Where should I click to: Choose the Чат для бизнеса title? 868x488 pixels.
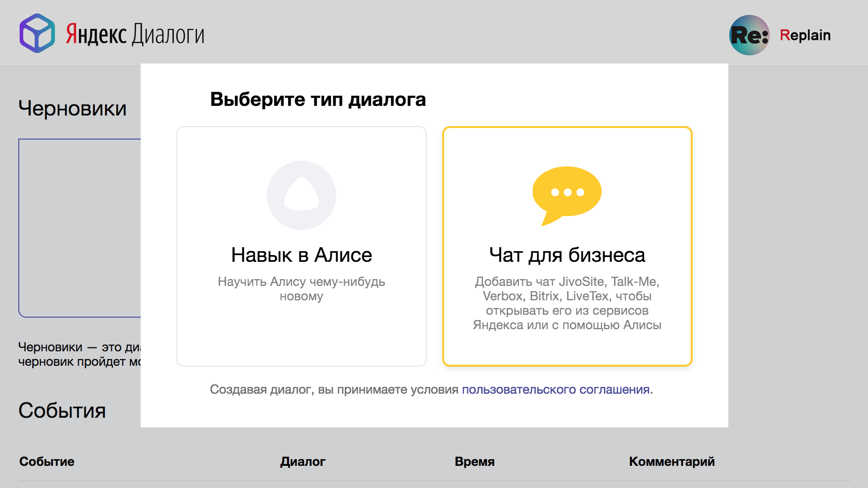(567, 255)
